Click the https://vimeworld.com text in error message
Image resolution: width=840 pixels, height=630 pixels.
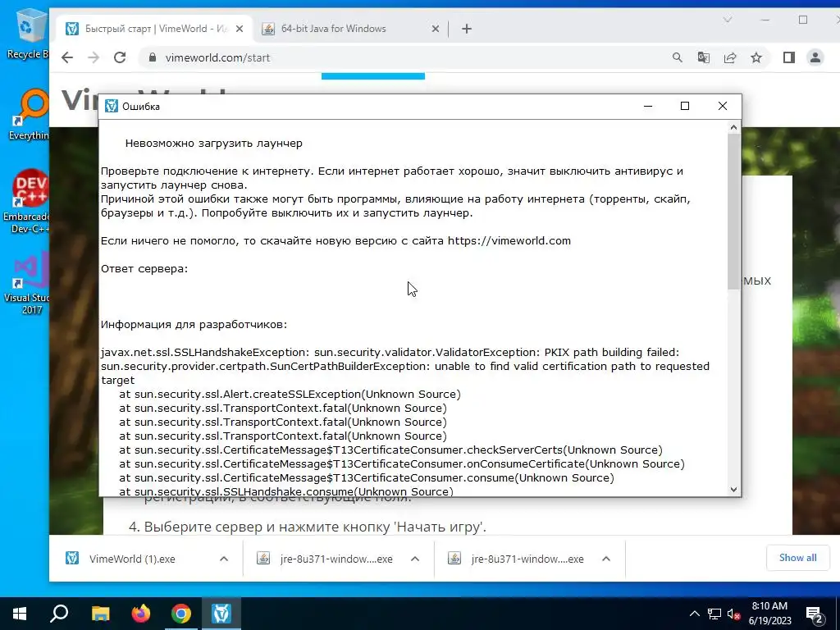coord(509,241)
